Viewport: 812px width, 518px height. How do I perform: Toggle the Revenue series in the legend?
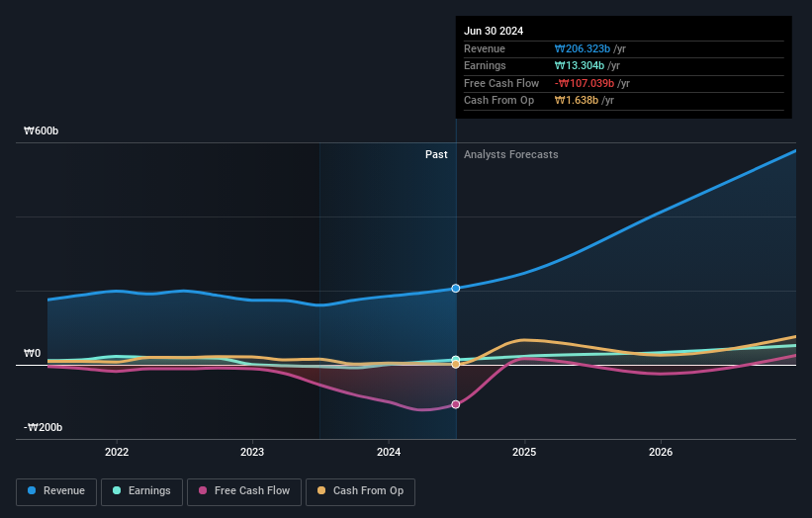click(56, 491)
